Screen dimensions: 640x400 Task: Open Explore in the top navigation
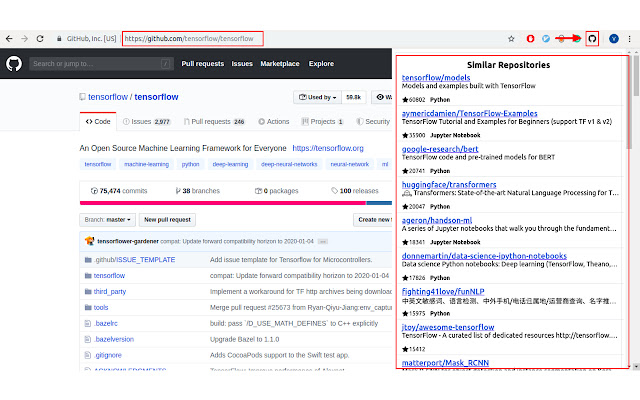click(321, 64)
